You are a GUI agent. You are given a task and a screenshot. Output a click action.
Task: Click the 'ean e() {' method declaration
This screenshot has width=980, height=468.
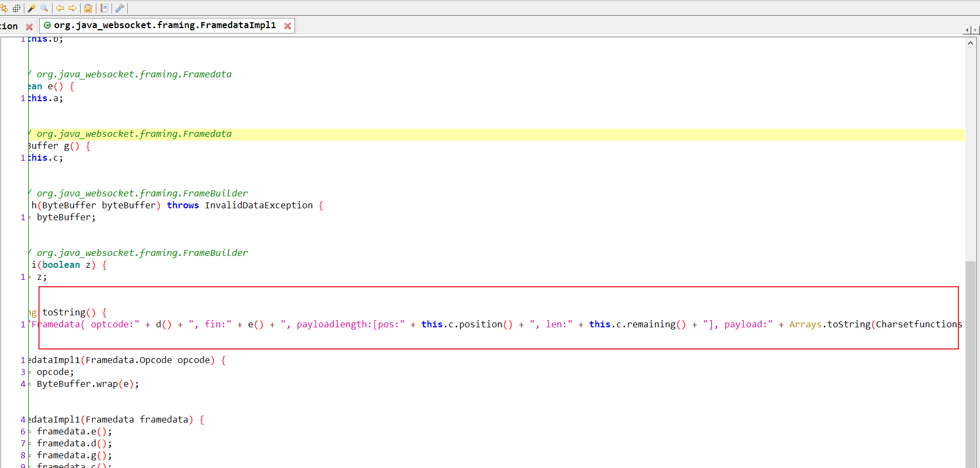51,86
